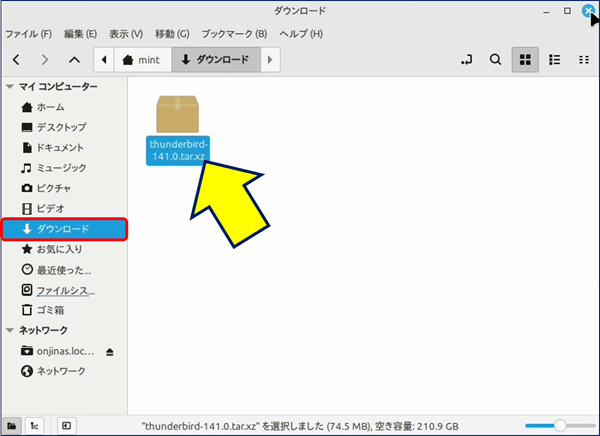Eject the onjinas.loc... network mount
600x436 pixels.
[110, 352]
